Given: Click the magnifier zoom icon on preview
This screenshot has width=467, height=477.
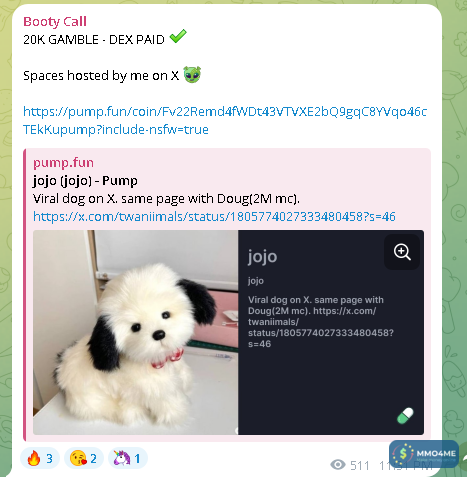Looking at the screenshot, I should pyautogui.click(x=402, y=252).
